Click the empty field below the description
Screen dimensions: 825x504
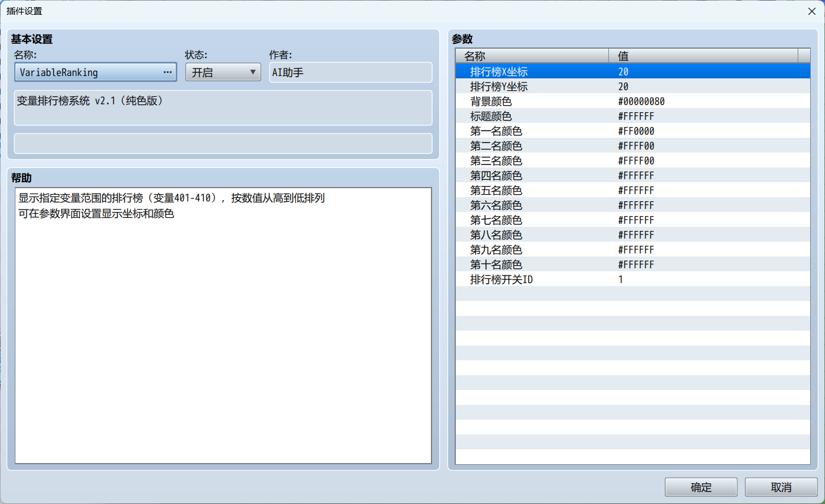(223, 144)
